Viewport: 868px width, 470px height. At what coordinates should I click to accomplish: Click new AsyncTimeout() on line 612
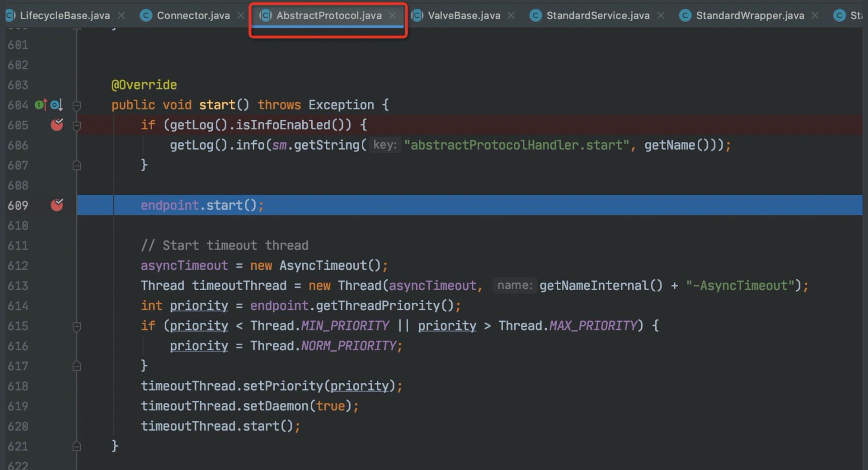pyautogui.click(x=315, y=266)
